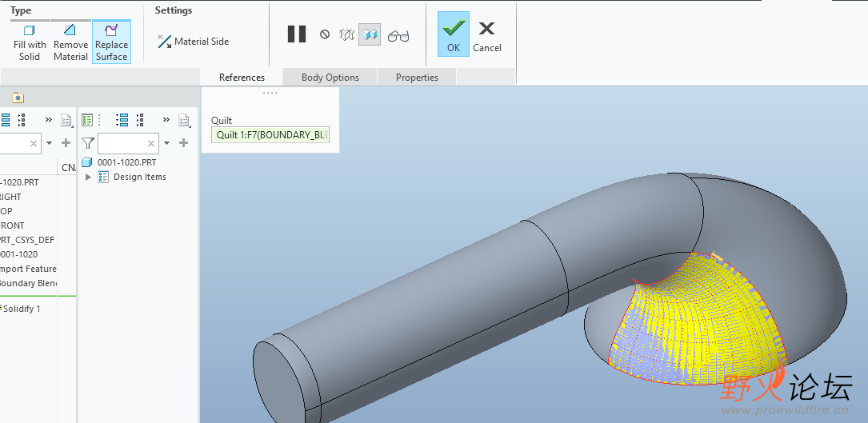Pause the Solidify feature tool
868x423 pixels.
(x=297, y=34)
